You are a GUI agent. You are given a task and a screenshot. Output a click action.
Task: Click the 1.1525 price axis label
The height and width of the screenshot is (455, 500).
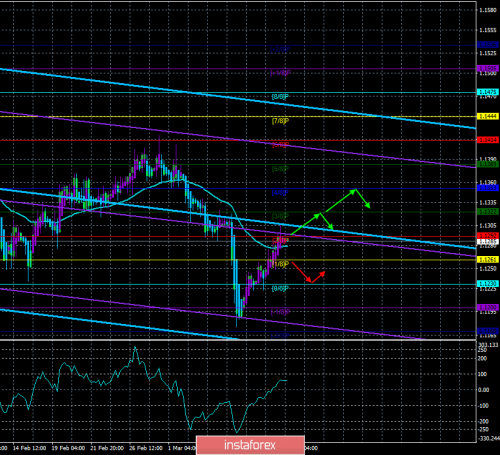[488, 53]
